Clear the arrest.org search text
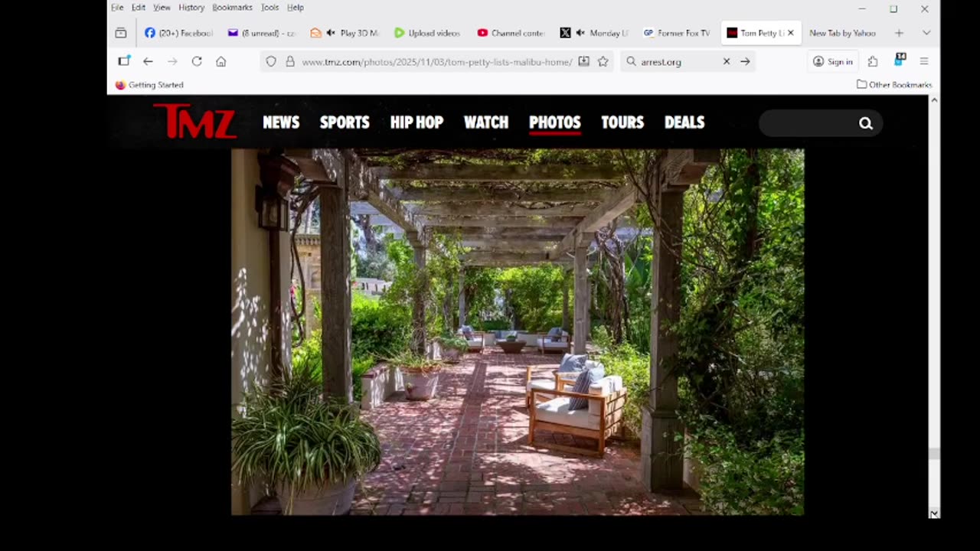 [727, 61]
